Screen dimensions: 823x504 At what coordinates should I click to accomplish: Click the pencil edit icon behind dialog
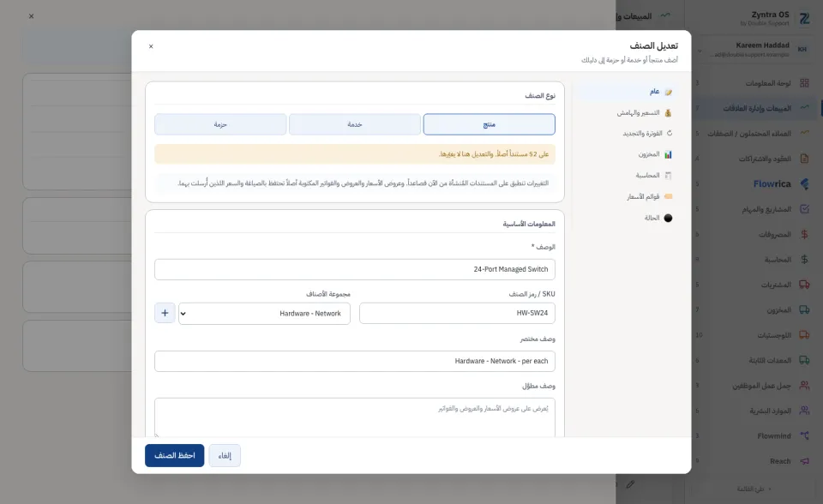(x=630, y=484)
